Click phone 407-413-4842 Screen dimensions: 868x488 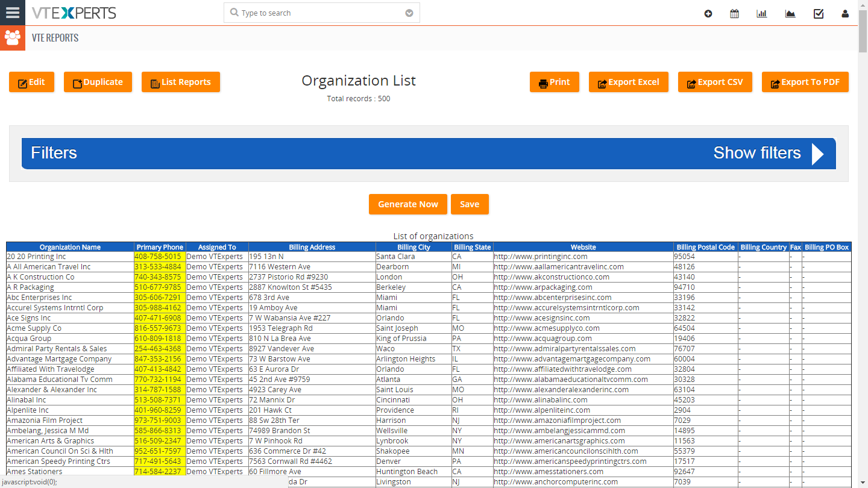point(158,369)
